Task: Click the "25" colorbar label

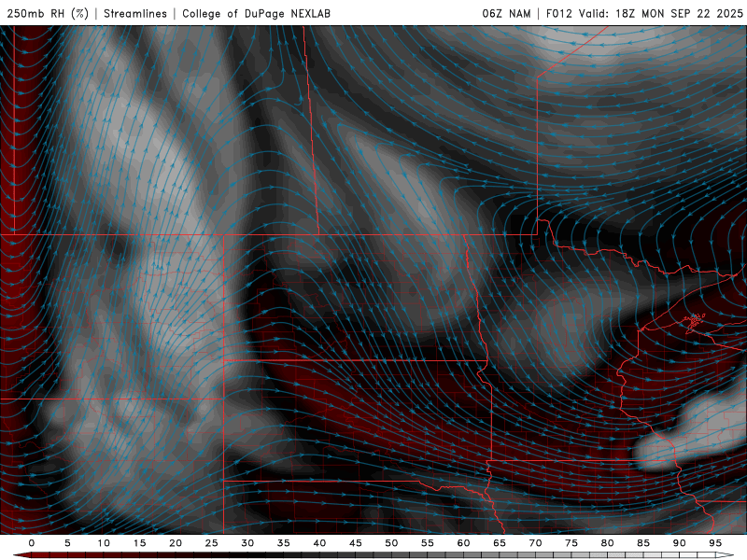Action: (212, 543)
